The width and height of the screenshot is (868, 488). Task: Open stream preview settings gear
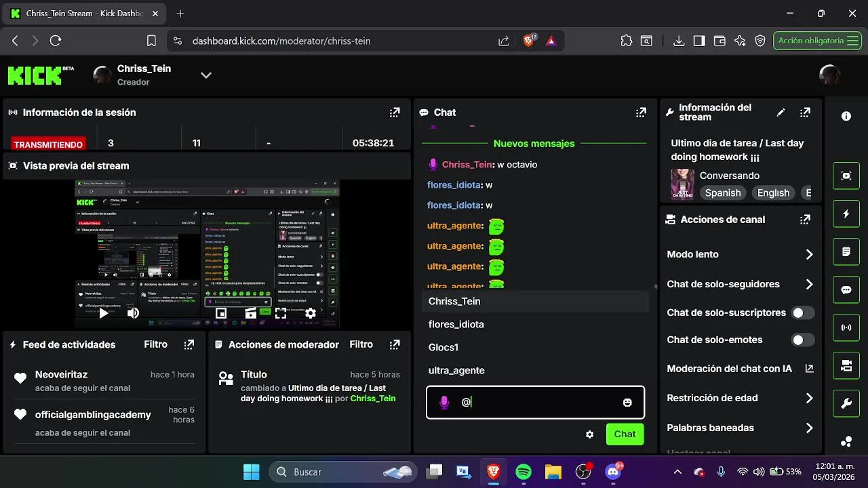311,313
